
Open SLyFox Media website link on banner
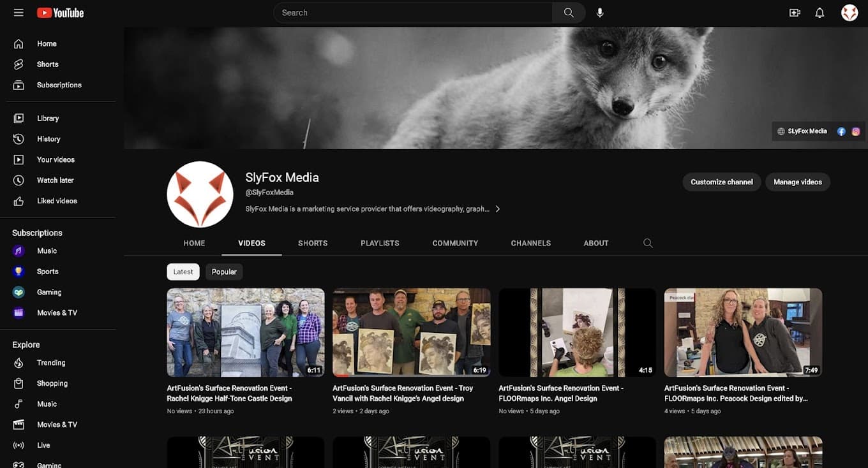pyautogui.click(x=802, y=131)
